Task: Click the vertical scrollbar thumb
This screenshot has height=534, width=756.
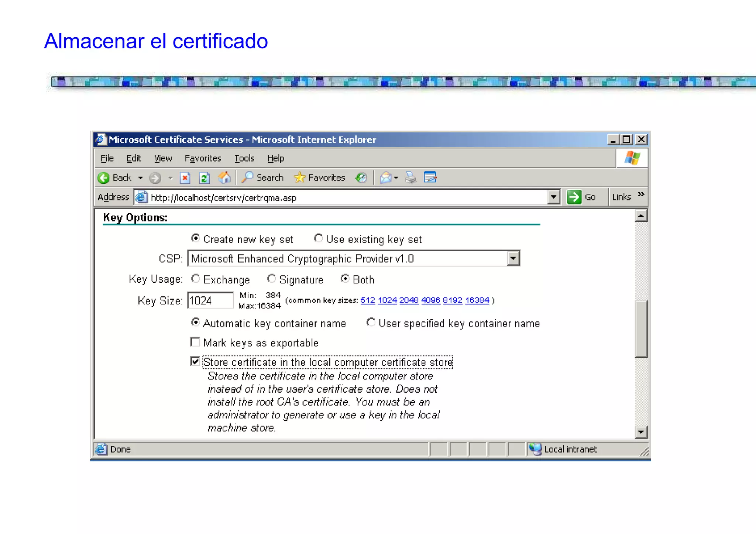Action: click(x=641, y=329)
